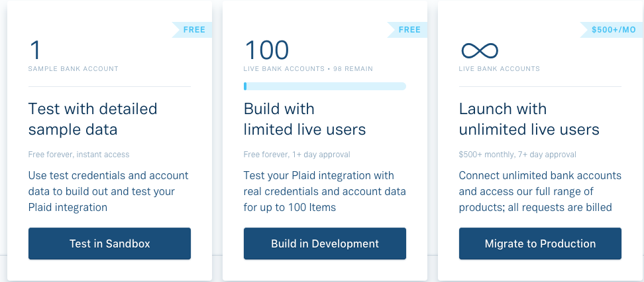Click the Migrate to Production button
The height and width of the screenshot is (282, 644).
tap(540, 244)
